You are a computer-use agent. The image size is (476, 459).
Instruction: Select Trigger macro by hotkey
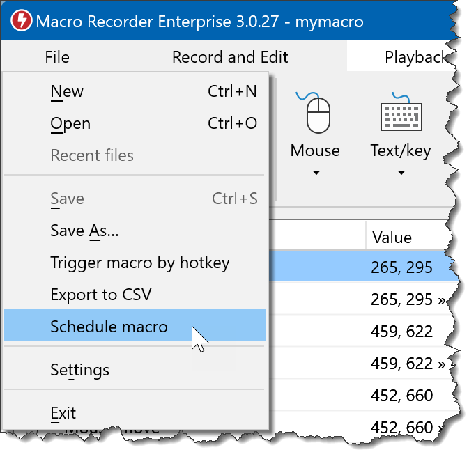[139, 263]
